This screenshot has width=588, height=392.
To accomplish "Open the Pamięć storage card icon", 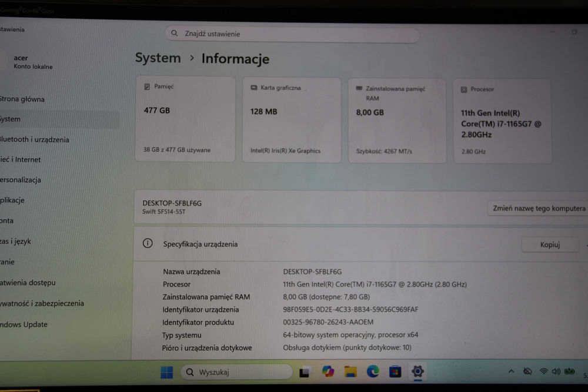I will pos(147,86).
